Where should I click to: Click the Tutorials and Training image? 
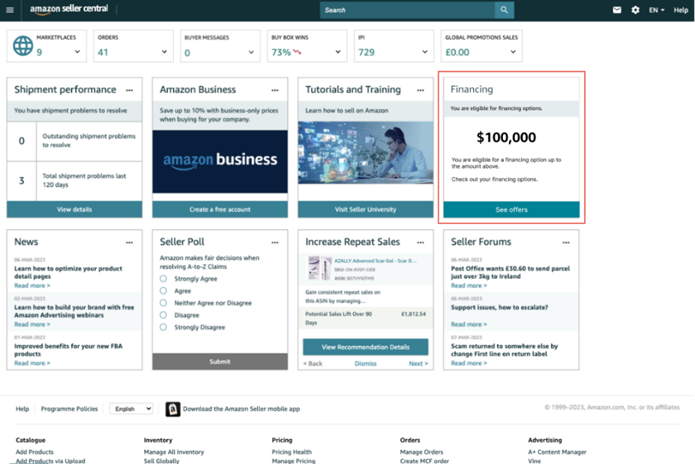tap(366, 153)
